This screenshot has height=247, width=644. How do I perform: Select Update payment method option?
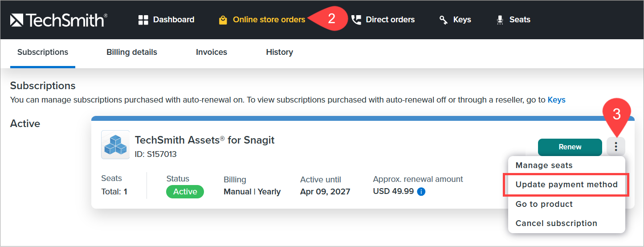click(567, 185)
